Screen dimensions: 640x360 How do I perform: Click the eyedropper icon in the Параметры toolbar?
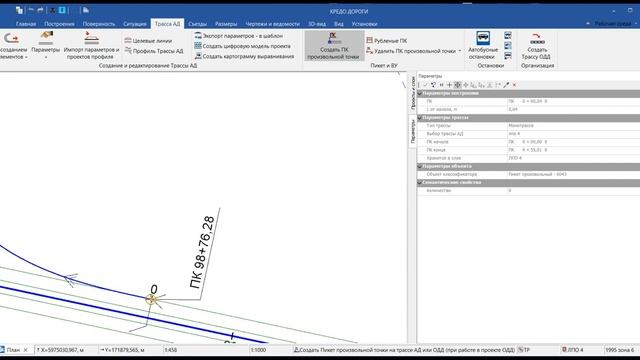[x=506, y=85]
